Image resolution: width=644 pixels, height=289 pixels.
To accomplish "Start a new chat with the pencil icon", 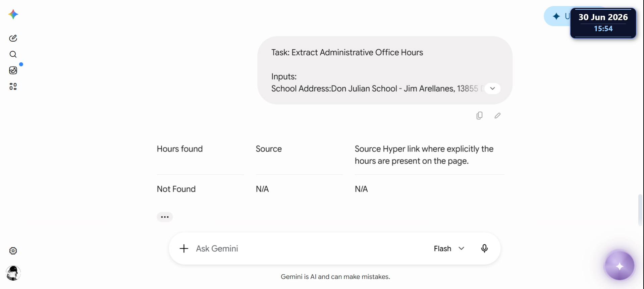I will coord(13,38).
